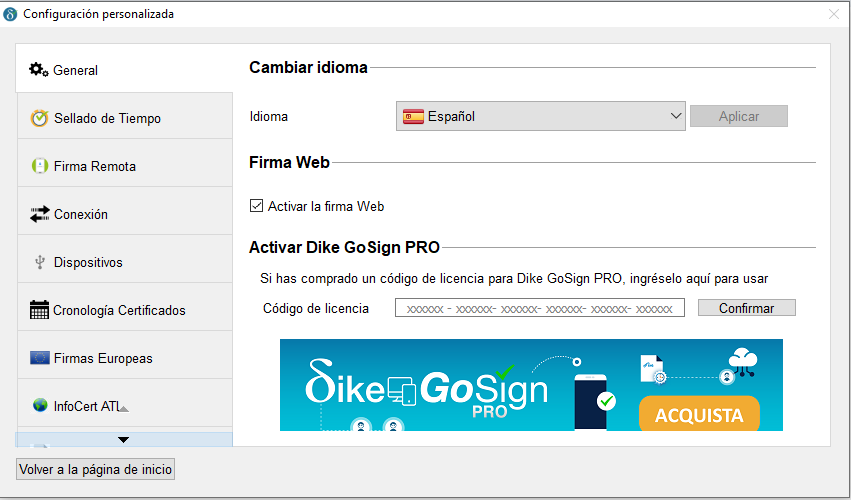Open the Sellado de Tiempo tab
This screenshot has width=851, height=500.
pyautogui.click(x=125, y=117)
